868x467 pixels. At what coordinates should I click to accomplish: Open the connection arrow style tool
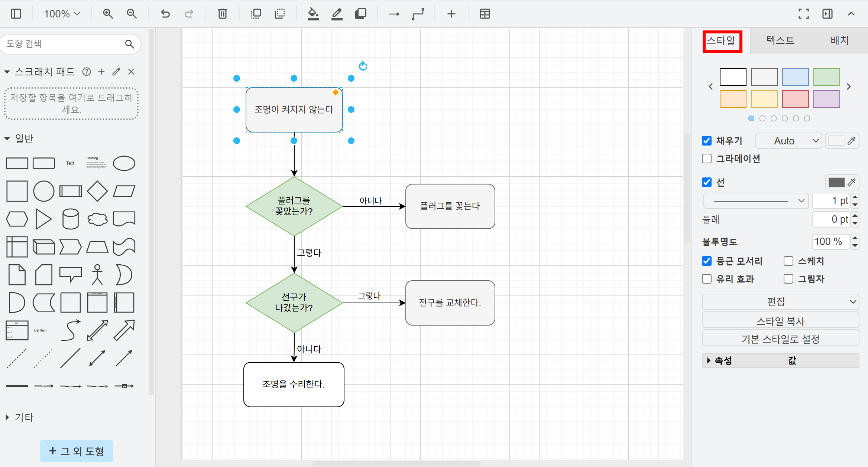[x=394, y=14]
